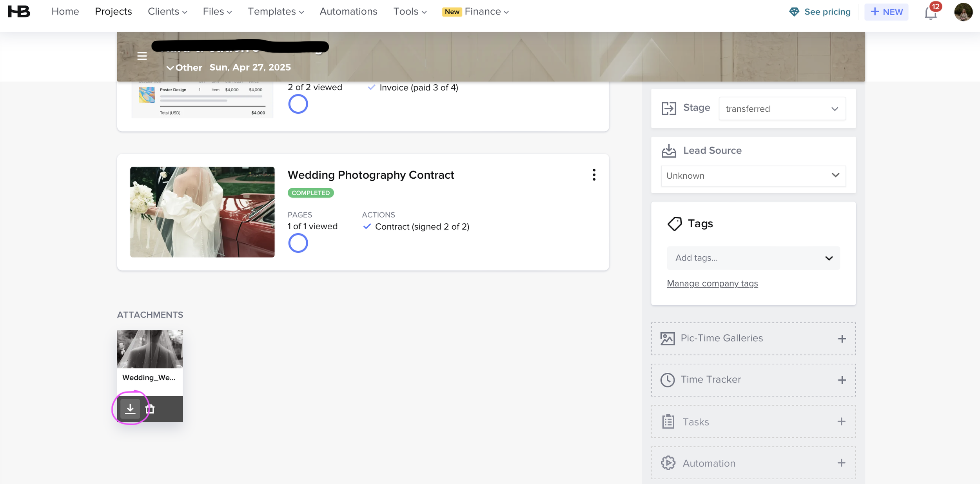
Task: Click the NEW button
Action: point(886,12)
